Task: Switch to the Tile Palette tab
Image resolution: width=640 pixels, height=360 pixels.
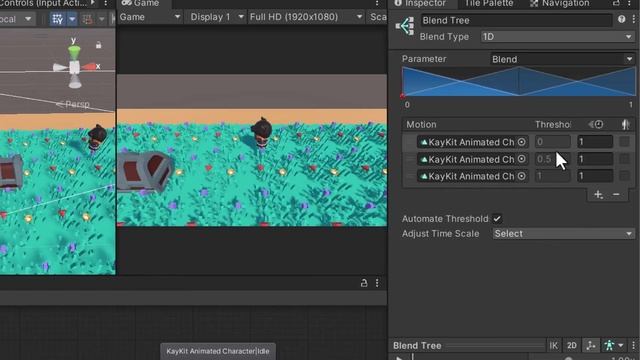Action: (489, 4)
